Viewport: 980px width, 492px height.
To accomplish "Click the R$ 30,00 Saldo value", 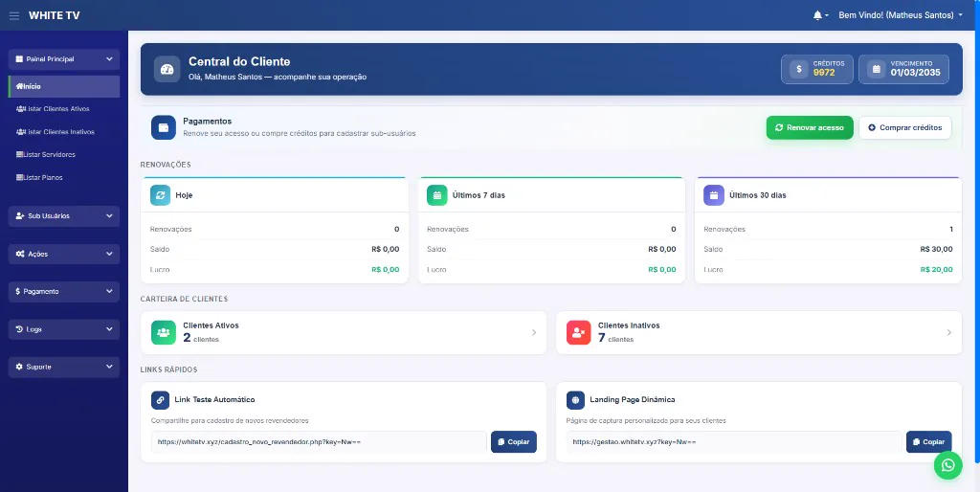I will coord(936,249).
